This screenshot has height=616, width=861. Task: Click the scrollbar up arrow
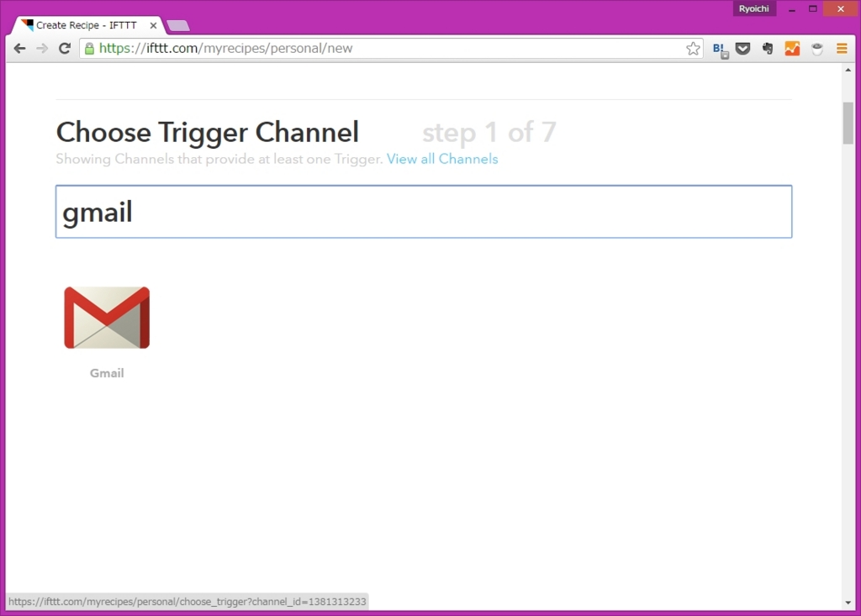click(x=848, y=70)
